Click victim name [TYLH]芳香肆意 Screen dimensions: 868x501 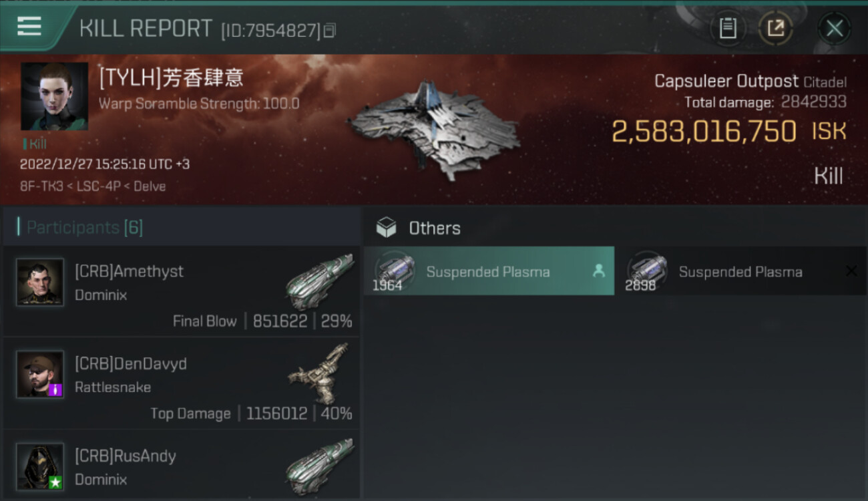point(171,77)
